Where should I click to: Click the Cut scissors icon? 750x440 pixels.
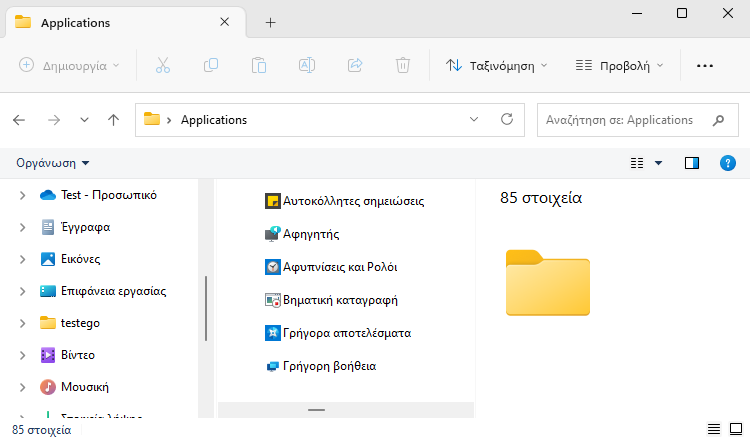coord(163,65)
